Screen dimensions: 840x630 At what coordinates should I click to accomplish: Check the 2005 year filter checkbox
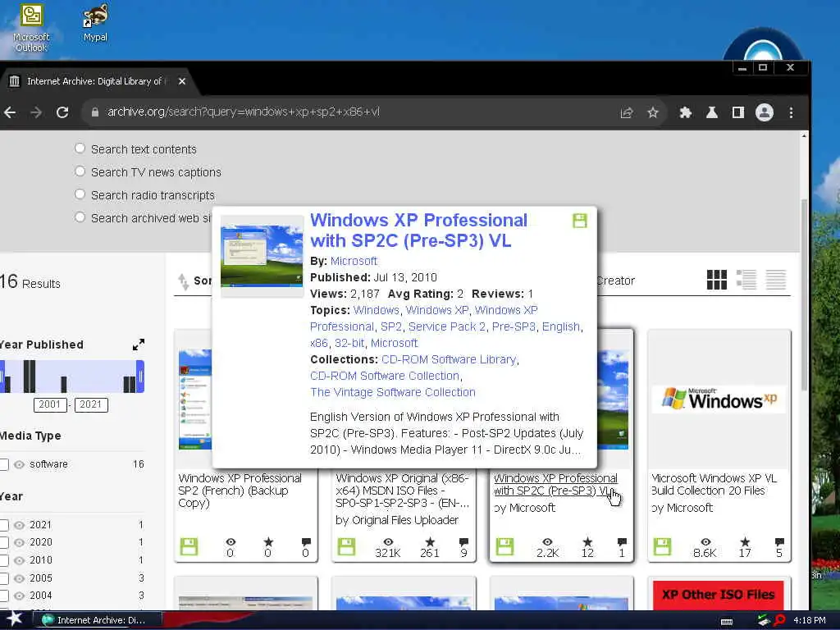[4, 578]
